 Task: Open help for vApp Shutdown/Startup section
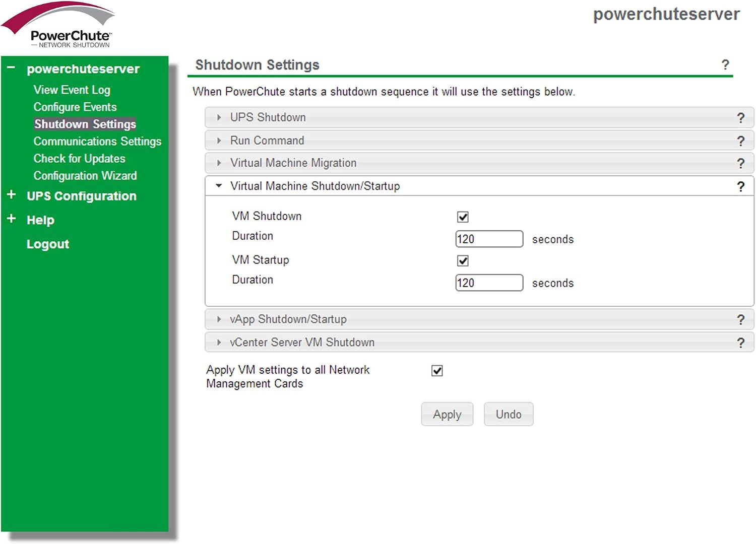[x=740, y=319]
